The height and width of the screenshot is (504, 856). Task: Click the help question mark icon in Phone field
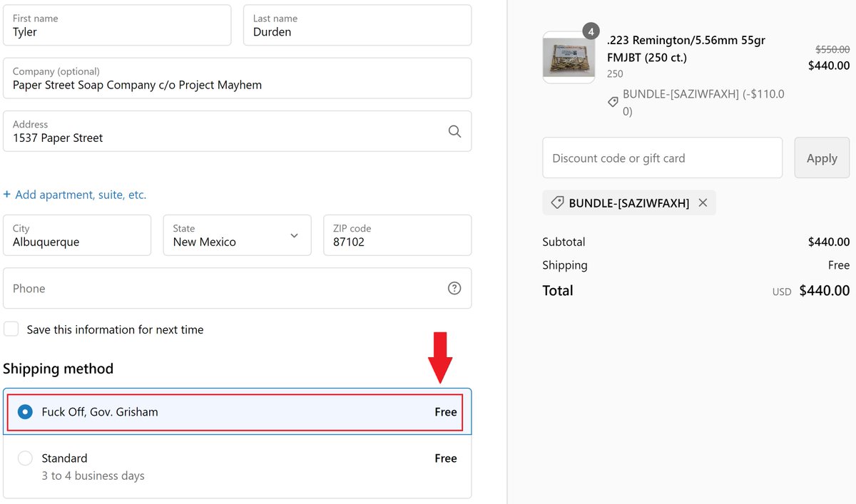click(x=454, y=288)
